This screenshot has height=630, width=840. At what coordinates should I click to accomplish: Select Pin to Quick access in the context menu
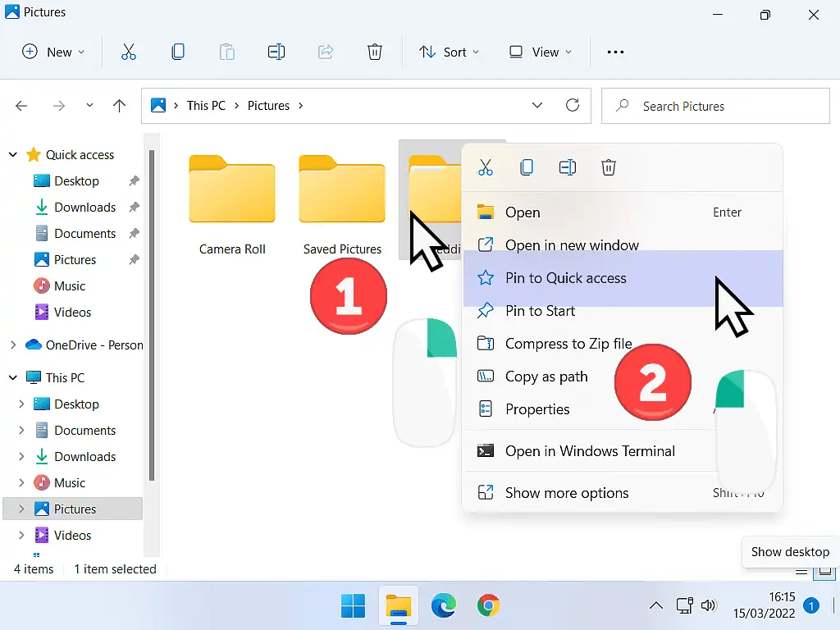pos(567,278)
